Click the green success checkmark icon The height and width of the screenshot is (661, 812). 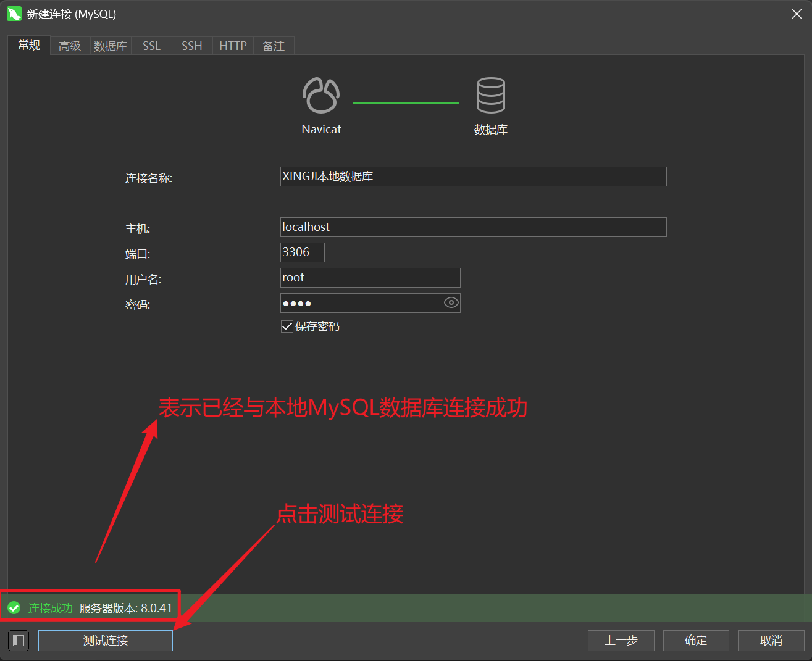tap(14, 608)
